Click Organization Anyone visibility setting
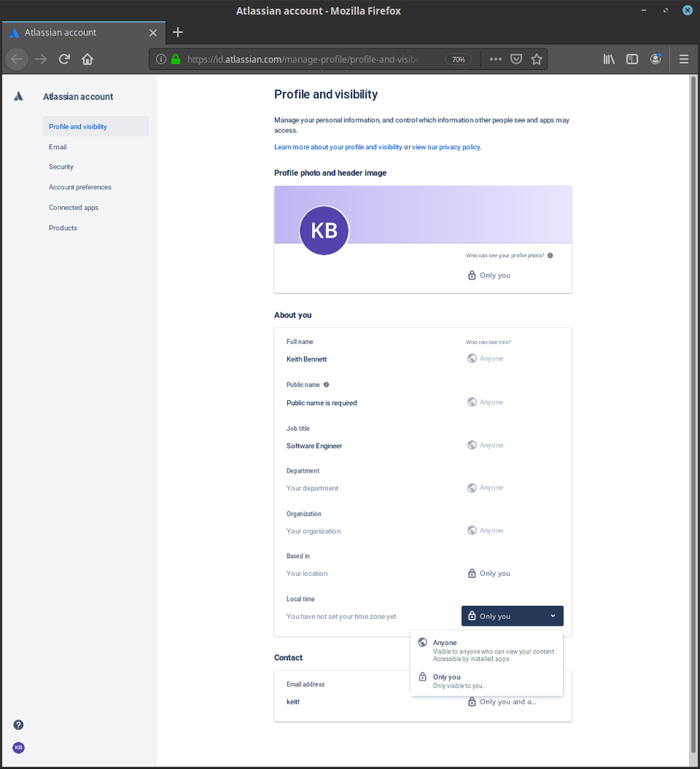This screenshot has width=700, height=769. [x=486, y=530]
